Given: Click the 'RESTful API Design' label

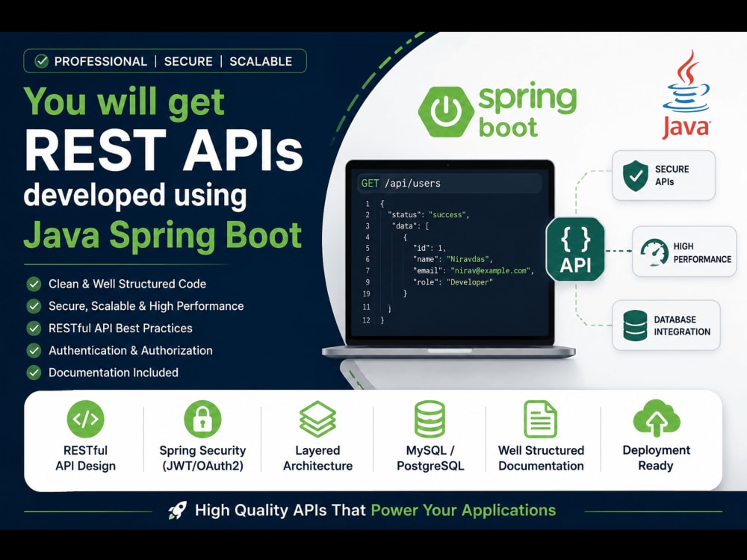Looking at the screenshot, I should [x=85, y=458].
